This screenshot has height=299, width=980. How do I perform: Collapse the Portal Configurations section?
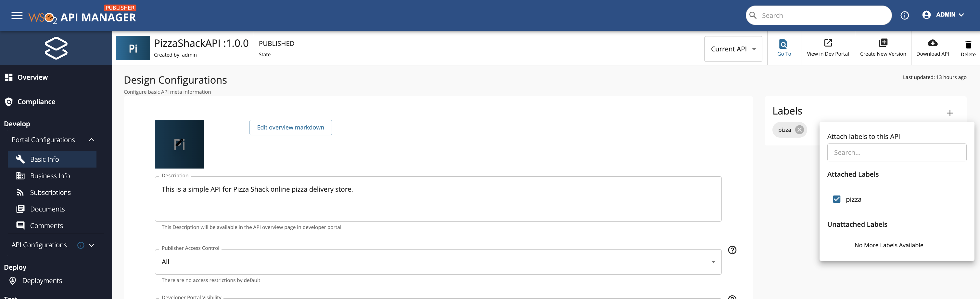click(91, 140)
